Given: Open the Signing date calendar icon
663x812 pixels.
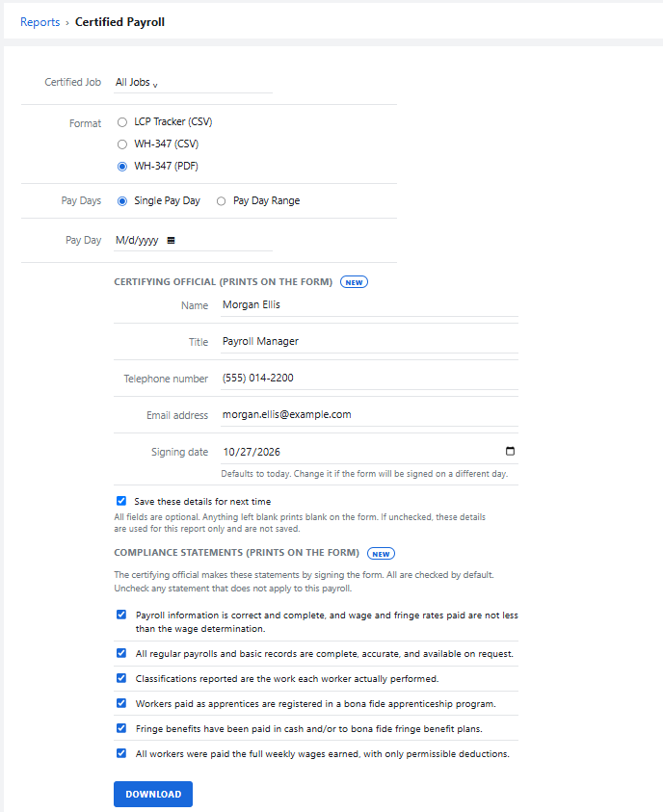Looking at the screenshot, I should [x=510, y=451].
